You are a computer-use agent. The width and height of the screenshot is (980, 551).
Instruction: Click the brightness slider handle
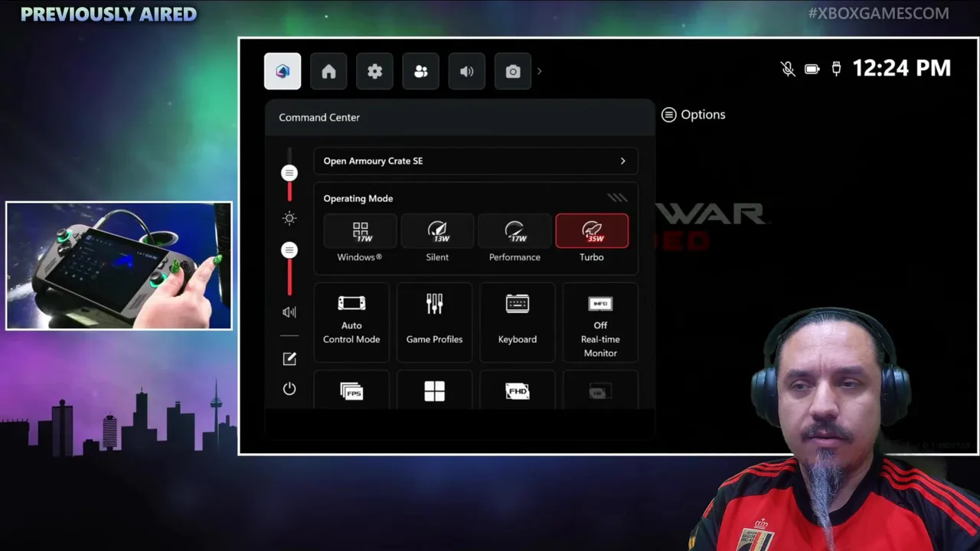289,173
